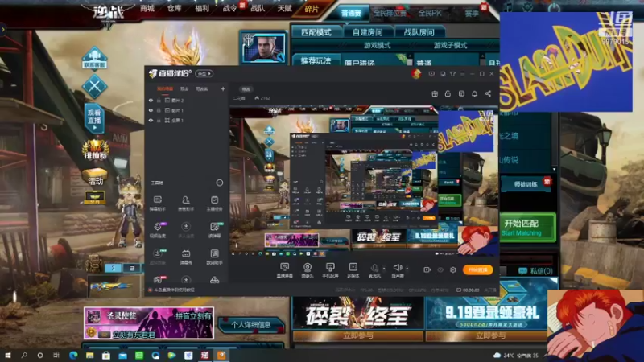Open streaming settings gear icon

click(x=453, y=269)
